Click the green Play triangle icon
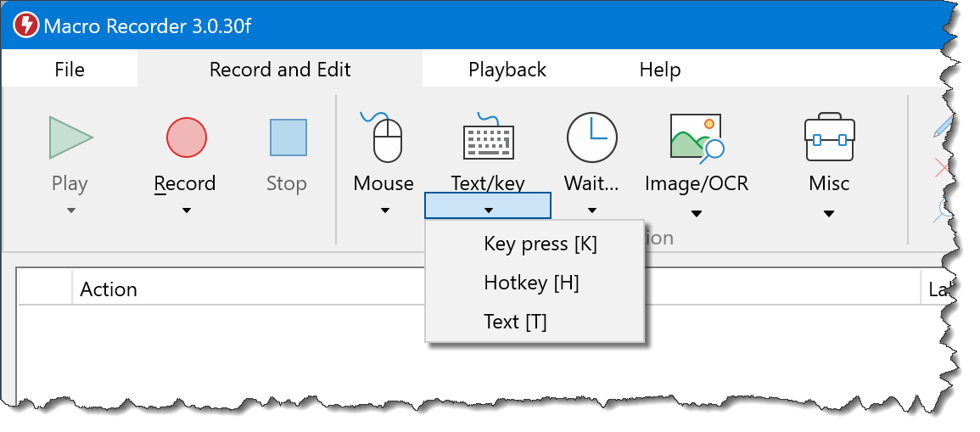Viewport: 980px width, 432px height. tap(70, 137)
